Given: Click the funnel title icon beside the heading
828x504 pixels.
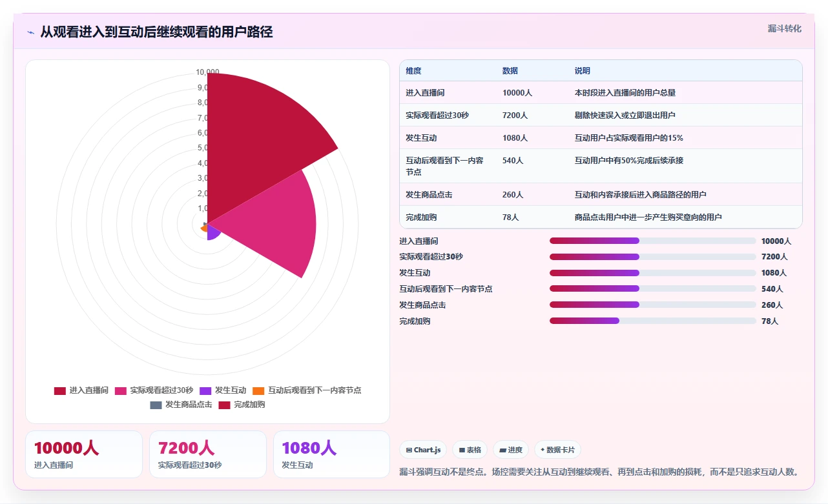Looking at the screenshot, I should 30,32.
